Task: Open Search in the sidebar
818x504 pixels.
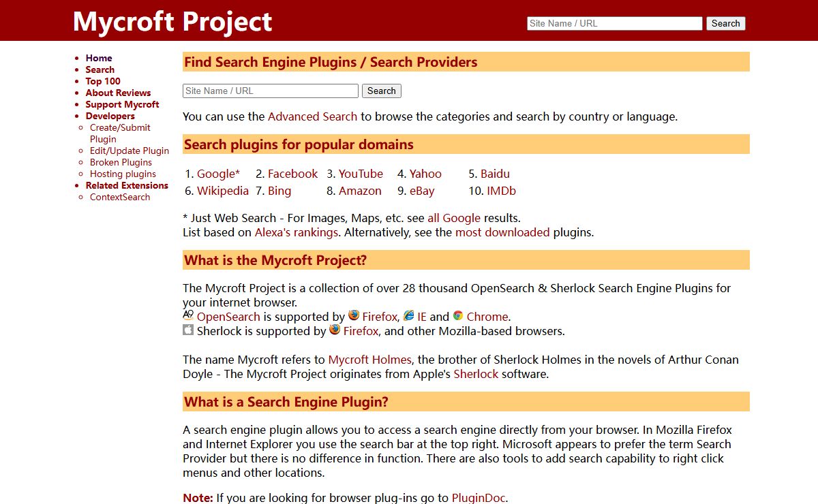Action: tap(100, 69)
